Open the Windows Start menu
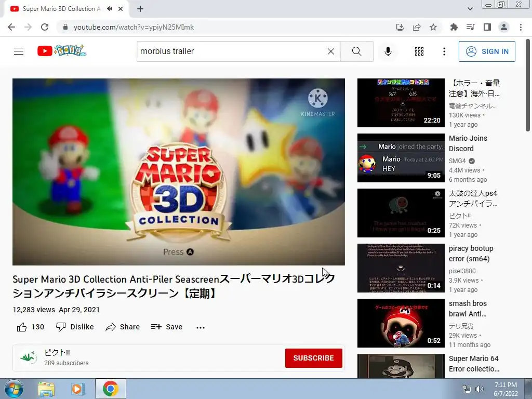Screen dimensions: 532x399 tap(14, 389)
